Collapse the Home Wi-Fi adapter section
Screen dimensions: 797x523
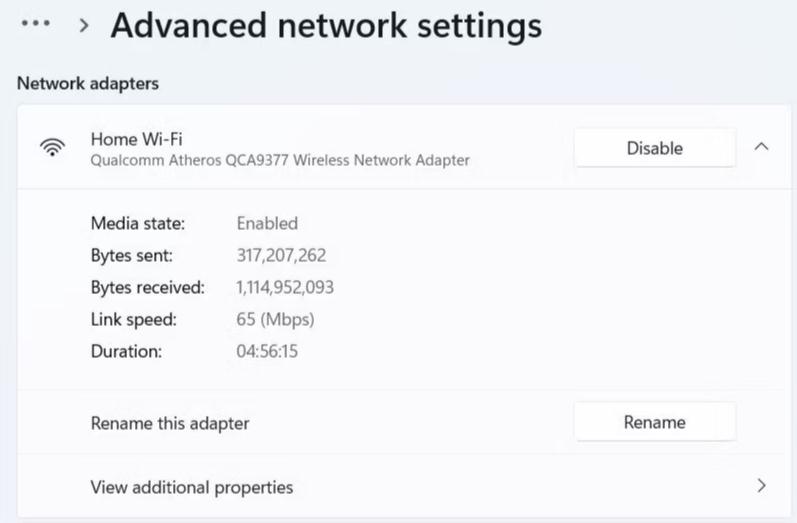point(761,147)
